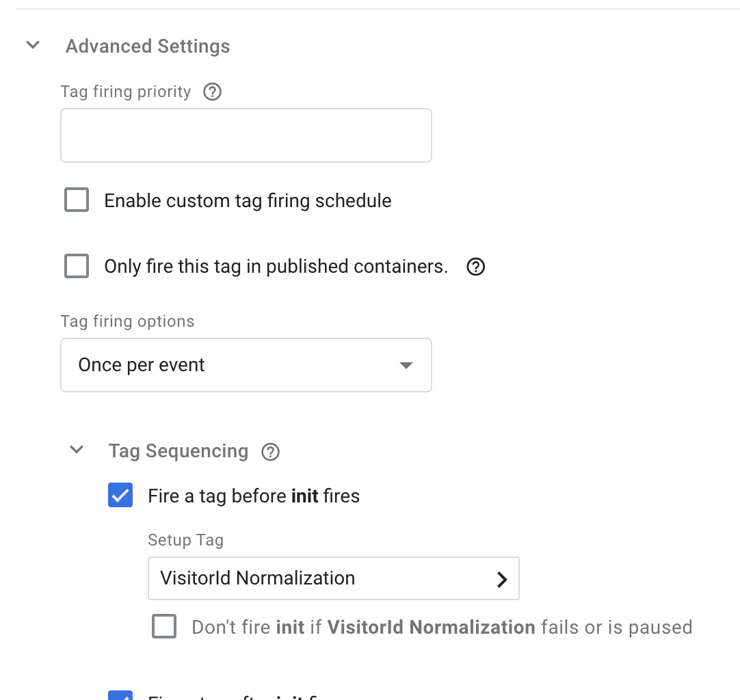Open Tag firing priority help tooltip
The image size is (740, 700).
pyautogui.click(x=212, y=92)
